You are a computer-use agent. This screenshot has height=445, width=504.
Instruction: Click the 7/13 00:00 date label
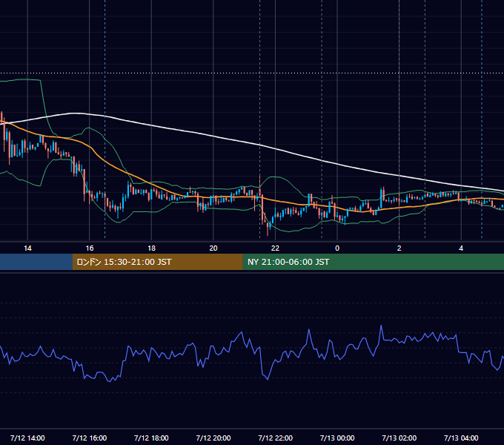point(337,438)
